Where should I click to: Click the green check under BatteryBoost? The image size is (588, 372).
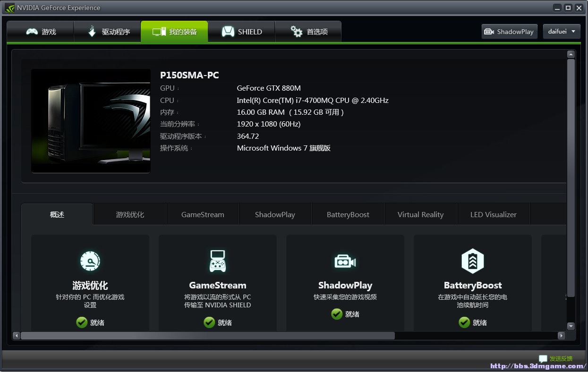[x=464, y=322]
